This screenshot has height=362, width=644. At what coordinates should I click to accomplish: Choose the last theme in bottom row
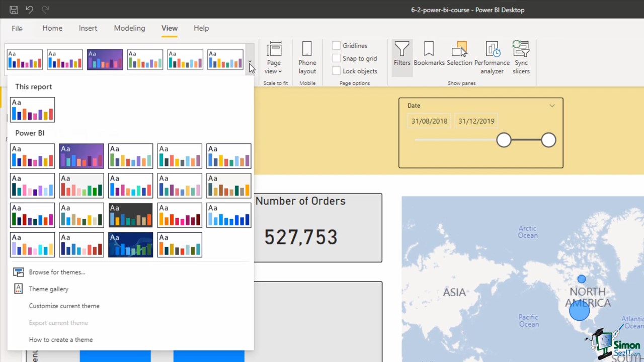(180, 245)
